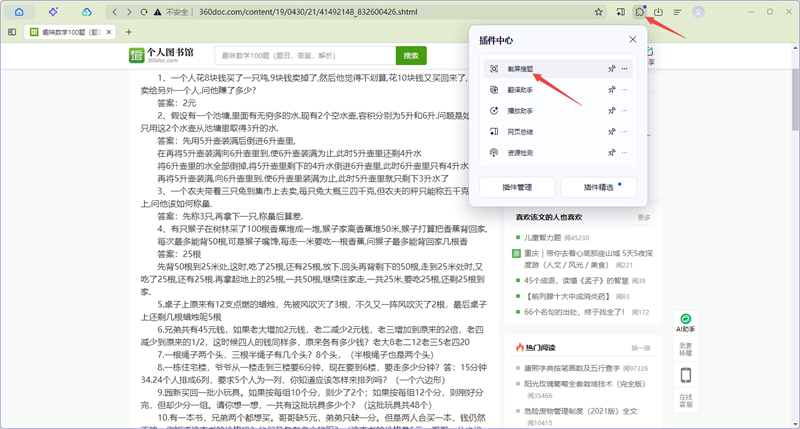800x429 pixels.
Task: Close the 趣味数学100题 tab
Action: tap(109, 32)
